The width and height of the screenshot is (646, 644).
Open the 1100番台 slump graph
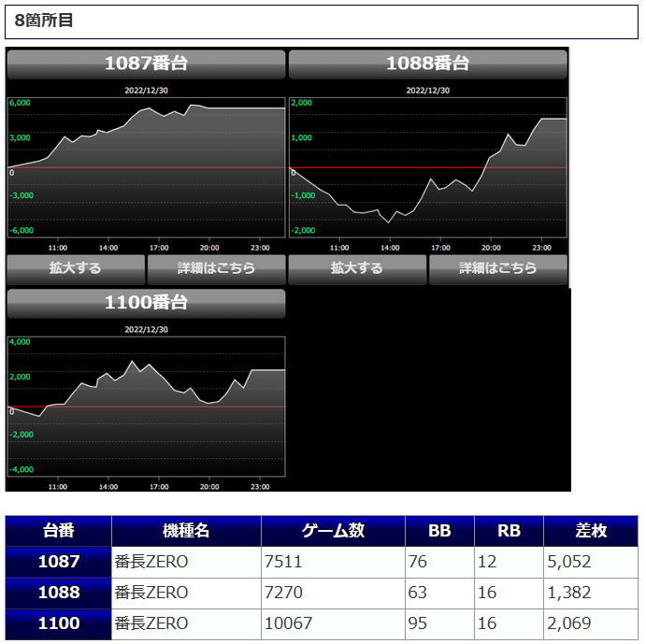pyautogui.click(x=146, y=407)
